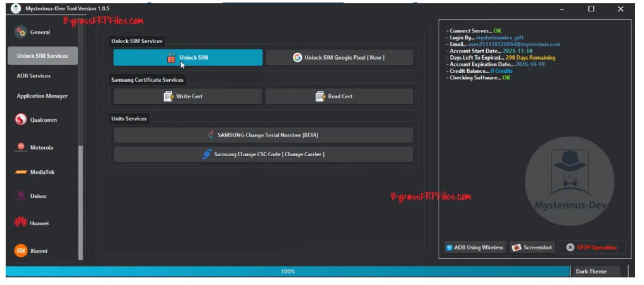Open the ADB Services tab
Viewport: 644px width, 285px height.
click(x=34, y=76)
